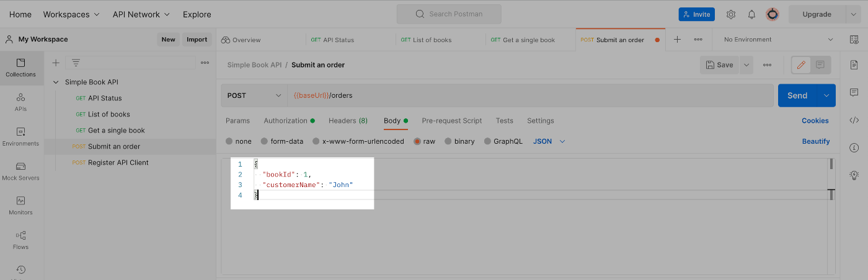The image size is (868, 280).
Task: Open tab options three-dots menu
Action: click(x=698, y=39)
